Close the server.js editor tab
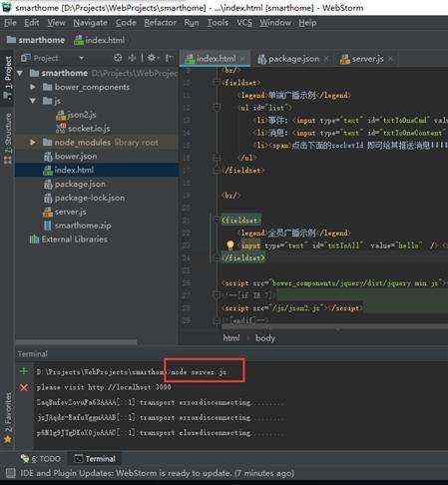The height and width of the screenshot is (485, 448). pyautogui.click(x=390, y=59)
